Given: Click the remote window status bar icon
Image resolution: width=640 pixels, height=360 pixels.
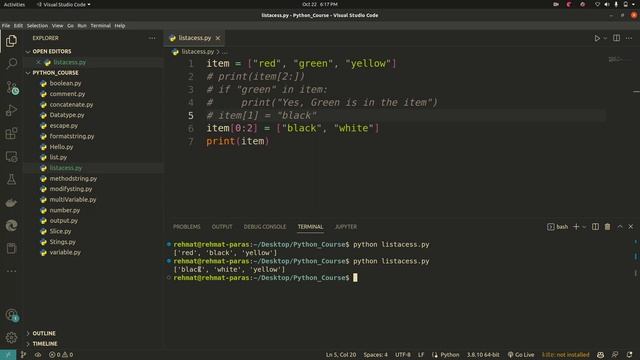Looking at the screenshot, I should point(8,355).
